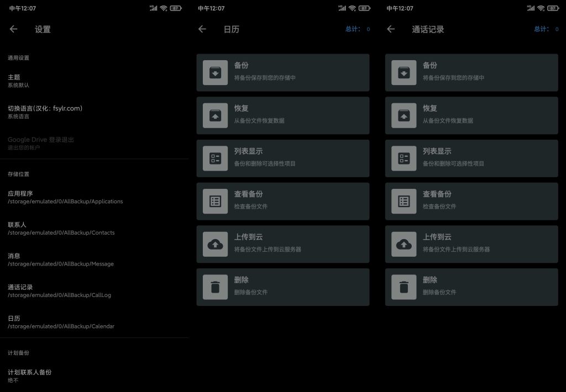This screenshot has width=566, height=392.
Task: Tap the delete trash icon under Call Log
Action: 404,287
